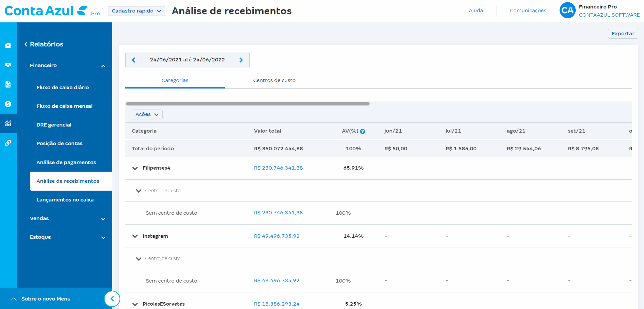The width and height of the screenshot is (644, 309).
Task: Click the date range 24/06/2021 até 24/06/2022
Action: point(187,60)
